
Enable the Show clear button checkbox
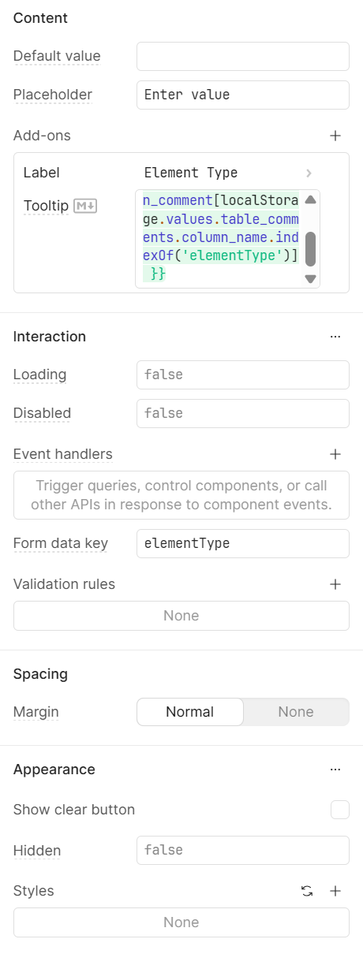tap(340, 810)
